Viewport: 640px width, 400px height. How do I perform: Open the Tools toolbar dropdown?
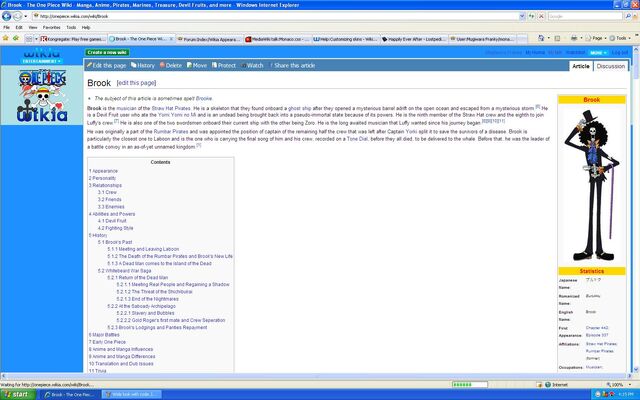pos(620,38)
